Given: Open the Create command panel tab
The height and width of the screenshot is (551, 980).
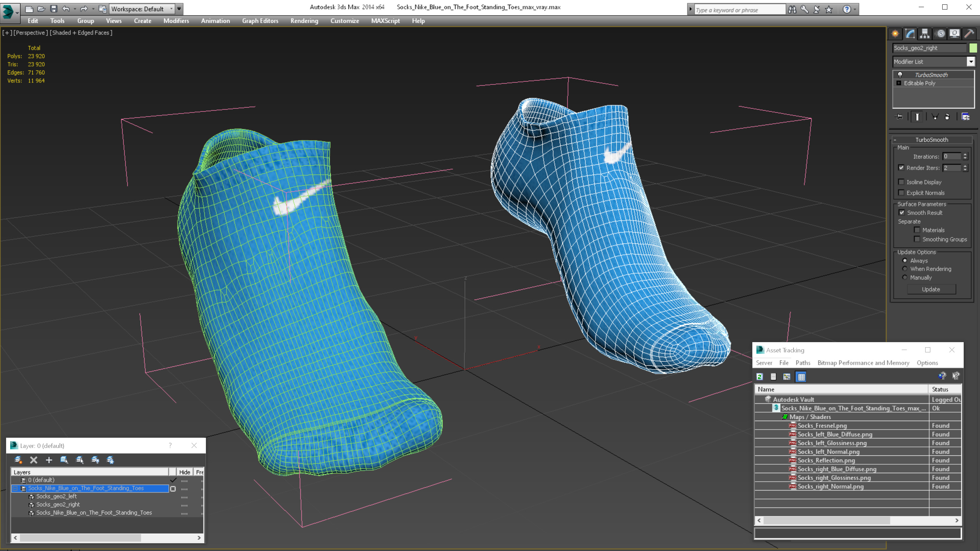Looking at the screenshot, I should tap(895, 33).
